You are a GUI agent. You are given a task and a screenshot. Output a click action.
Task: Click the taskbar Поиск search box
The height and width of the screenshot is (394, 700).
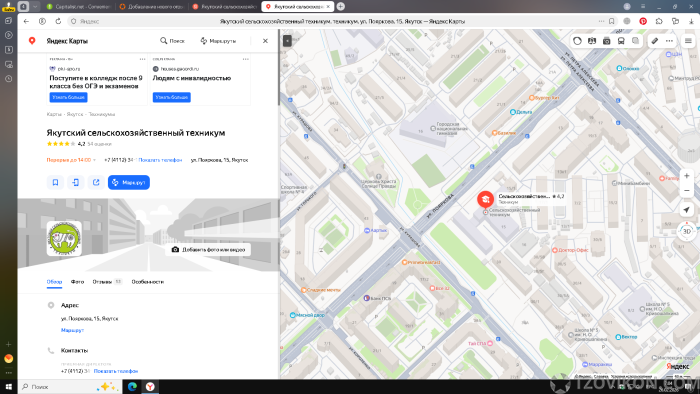(x=70, y=387)
